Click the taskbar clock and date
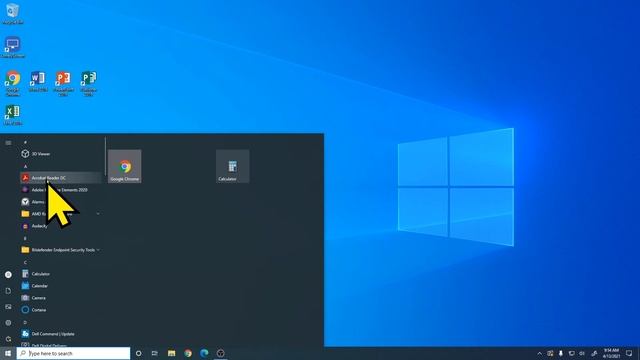 pyautogui.click(x=611, y=353)
